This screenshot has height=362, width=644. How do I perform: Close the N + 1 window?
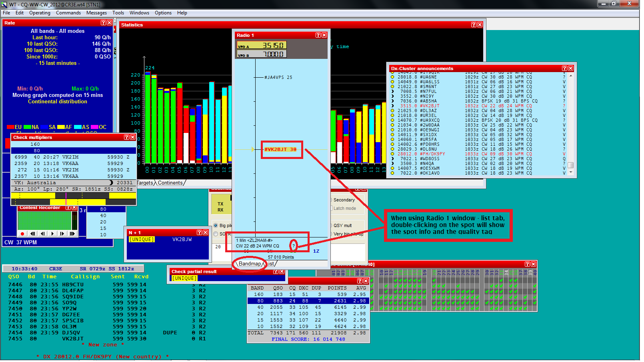[x=206, y=233]
